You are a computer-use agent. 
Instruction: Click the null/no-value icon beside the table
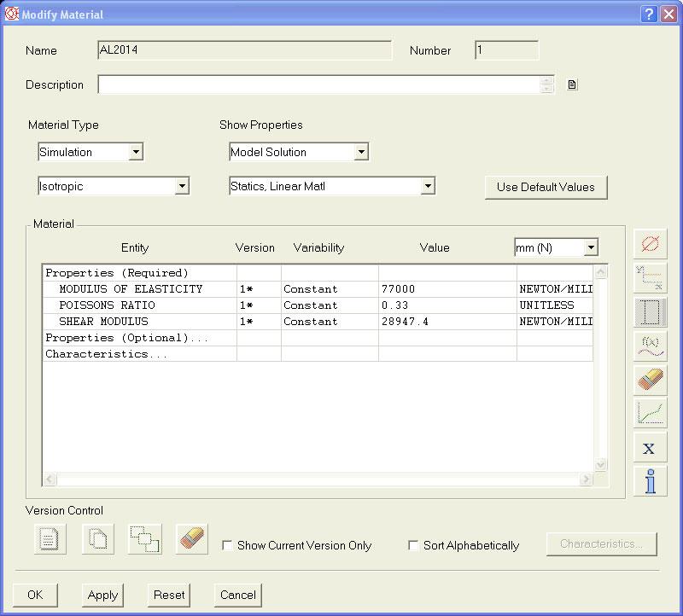pyautogui.click(x=650, y=244)
